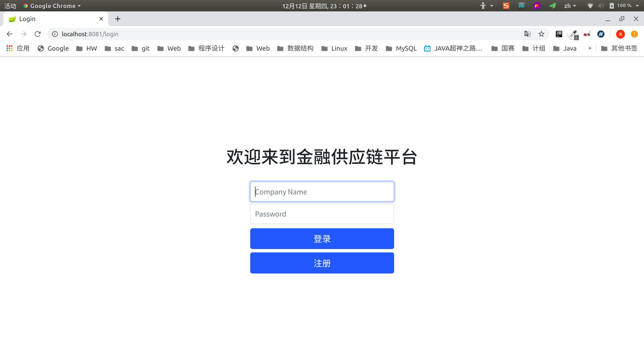
Task: Click the 注册 register button
Action: coord(322,263)
